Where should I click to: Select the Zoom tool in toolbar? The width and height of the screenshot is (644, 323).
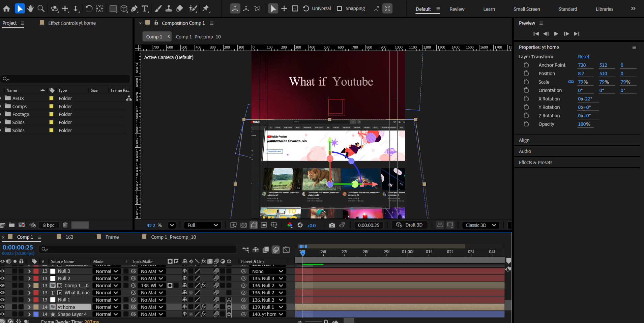click(41, 9)
